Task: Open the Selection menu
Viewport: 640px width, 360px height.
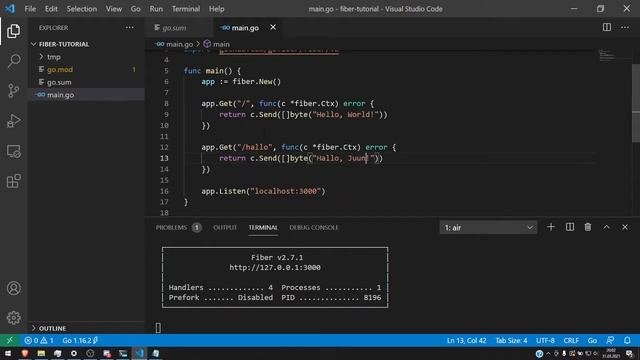Action: pos(82,9)
